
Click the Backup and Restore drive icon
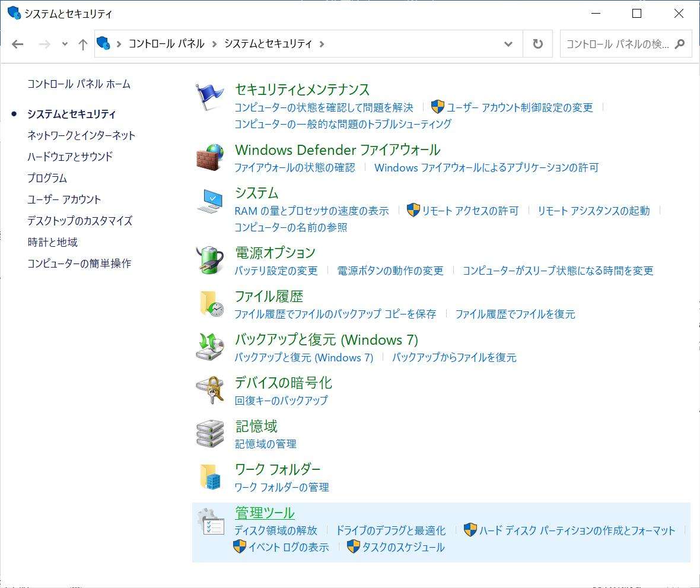point(209,347)
